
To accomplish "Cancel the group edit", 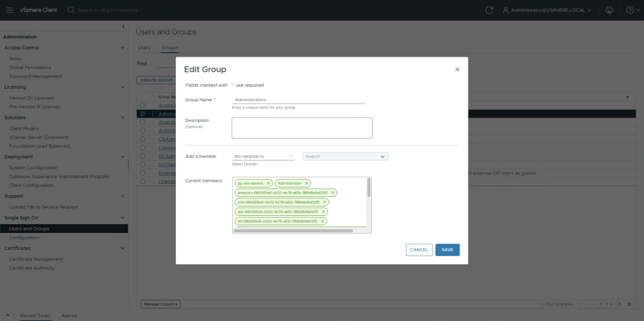I will click(419, 250).
